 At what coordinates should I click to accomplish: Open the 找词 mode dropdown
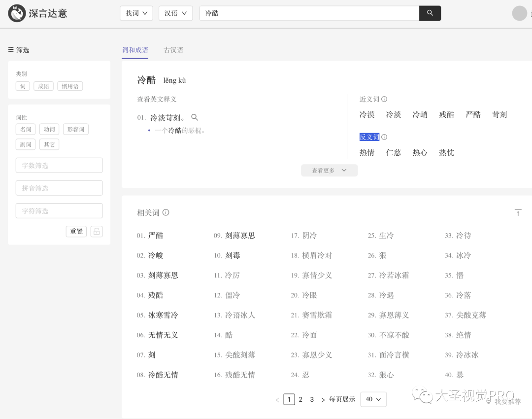tap(136, 13)
